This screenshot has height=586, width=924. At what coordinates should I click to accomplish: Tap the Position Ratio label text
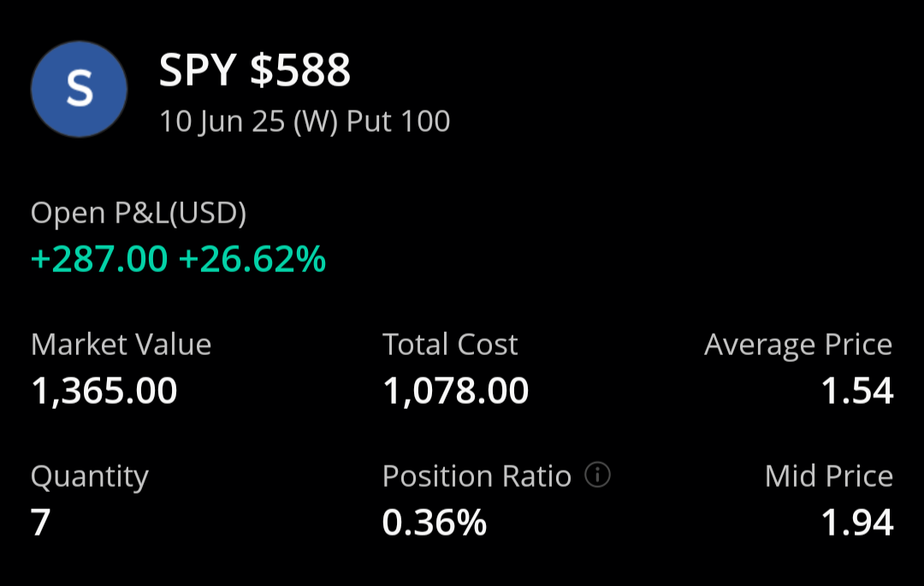coord(477,476)
